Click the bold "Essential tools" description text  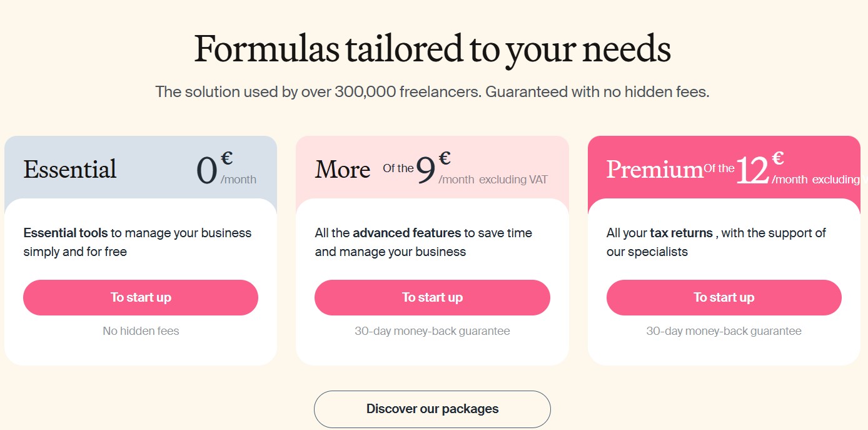click(66, 233)
